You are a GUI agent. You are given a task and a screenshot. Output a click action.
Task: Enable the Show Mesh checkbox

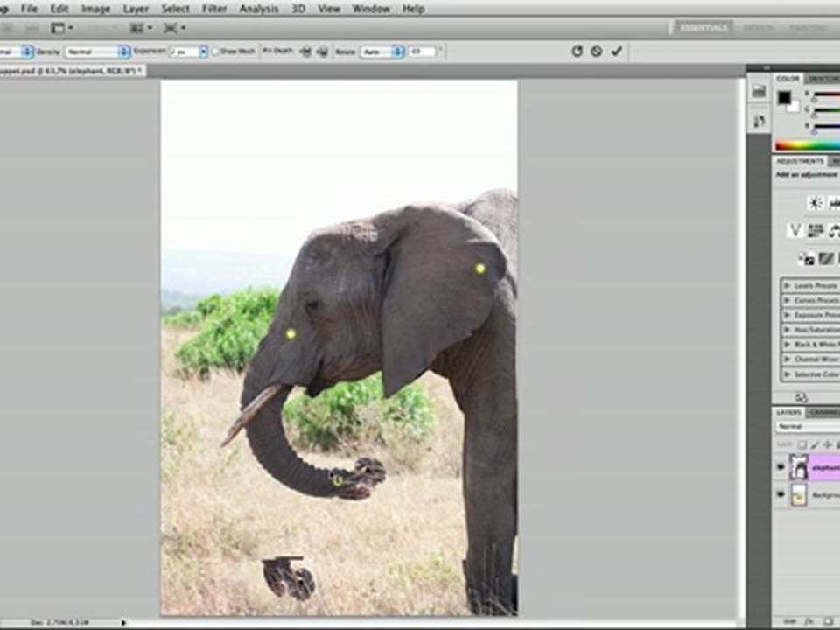[x=216, y=52]
